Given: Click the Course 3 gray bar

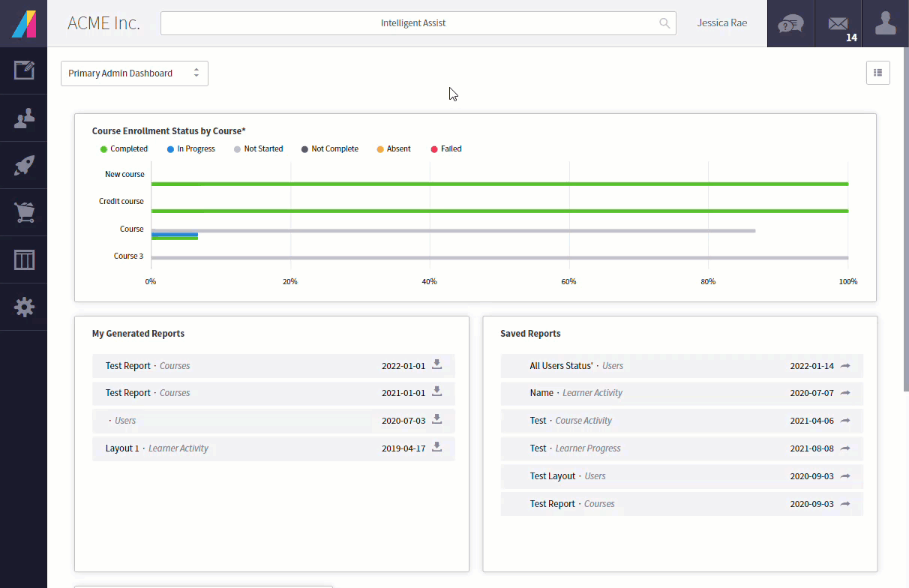Looking at the screenshot, I should (x=499, y=258).
